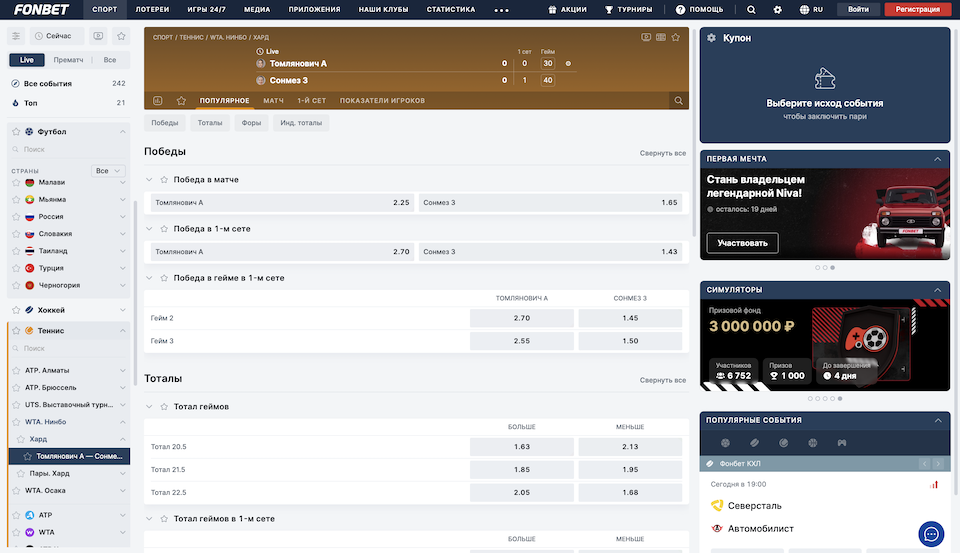The height and width of the screenshot is (553, 960).
Task: Favorite the Хоккей sport
Action: [16, 310]
